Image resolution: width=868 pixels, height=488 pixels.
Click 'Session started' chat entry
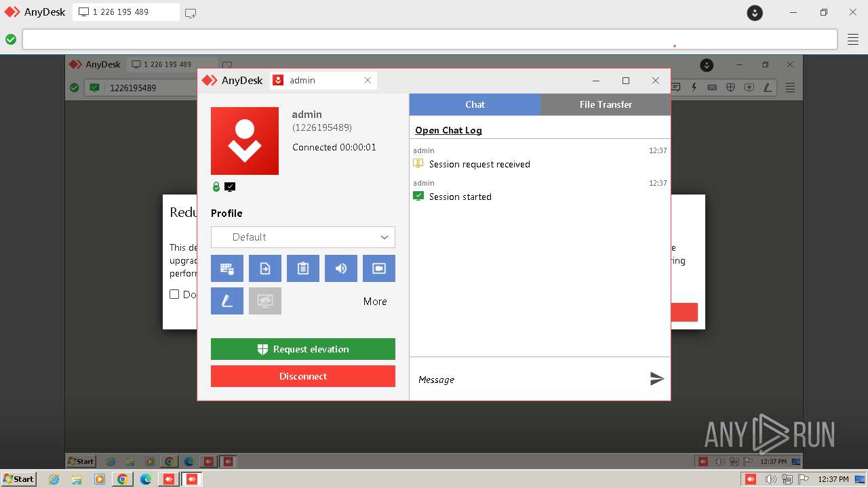point(460,197)
